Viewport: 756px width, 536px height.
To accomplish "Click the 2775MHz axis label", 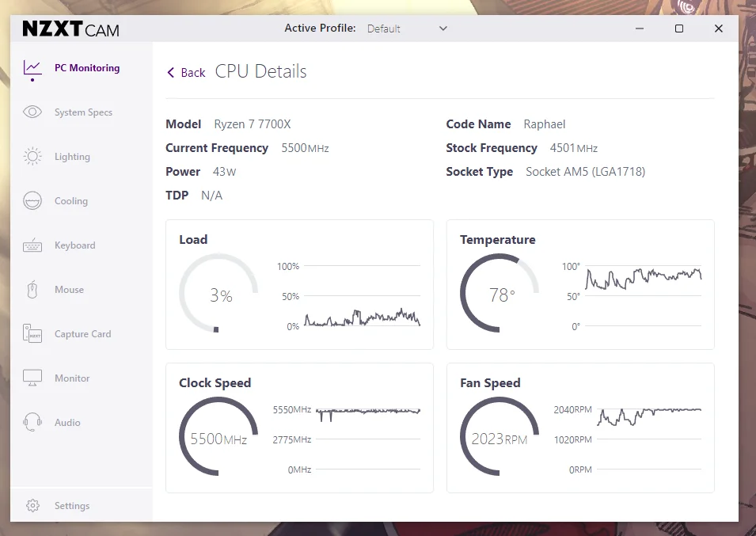I will click(292, 439).
